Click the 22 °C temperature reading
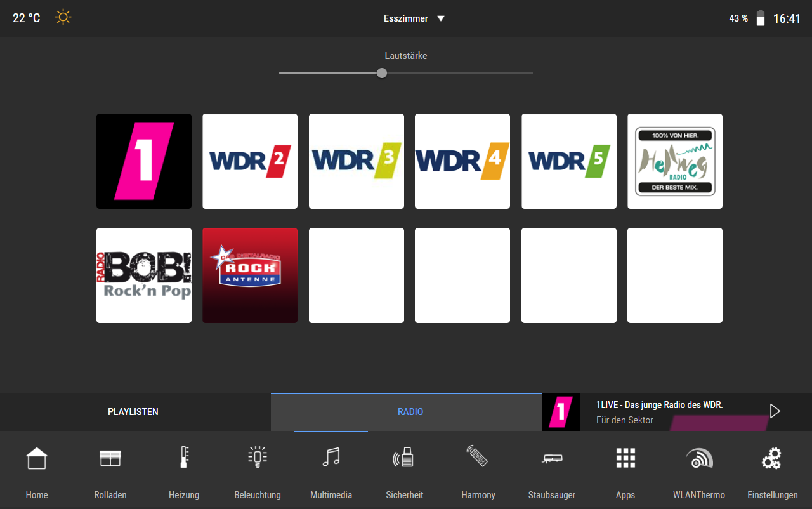This screenshot has width=812, height=509. point(27,18)
